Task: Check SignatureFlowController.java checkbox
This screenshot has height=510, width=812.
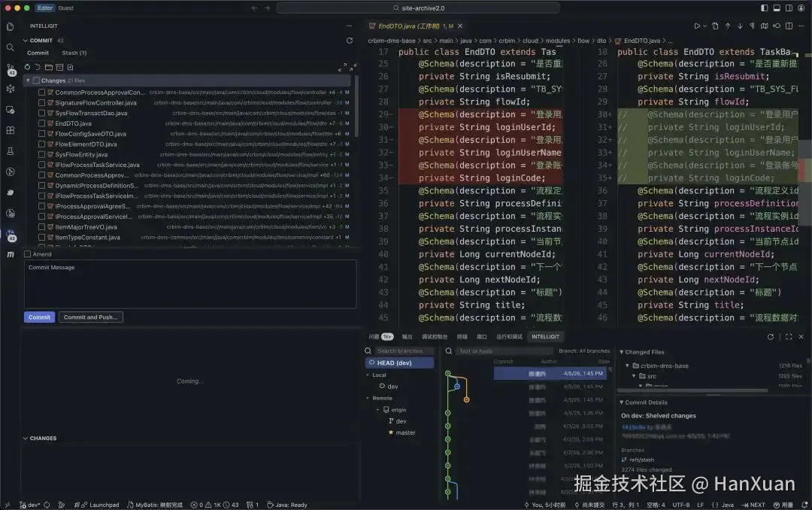Action: pyautogui.click(x=42, y=102)
